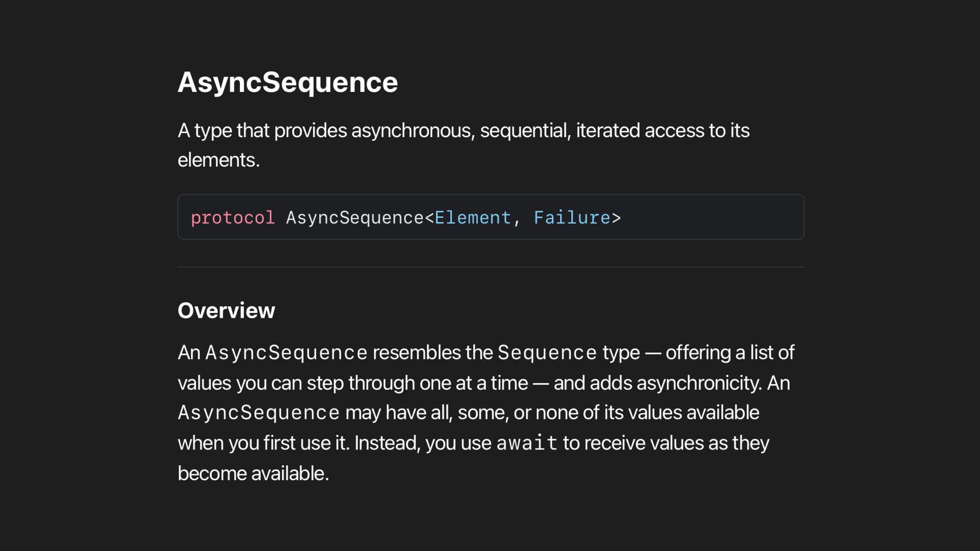The height and width of the screenshot is (551, 980).
Task: Click the word 'sequential,' in summary
Action: pos(525,131)
